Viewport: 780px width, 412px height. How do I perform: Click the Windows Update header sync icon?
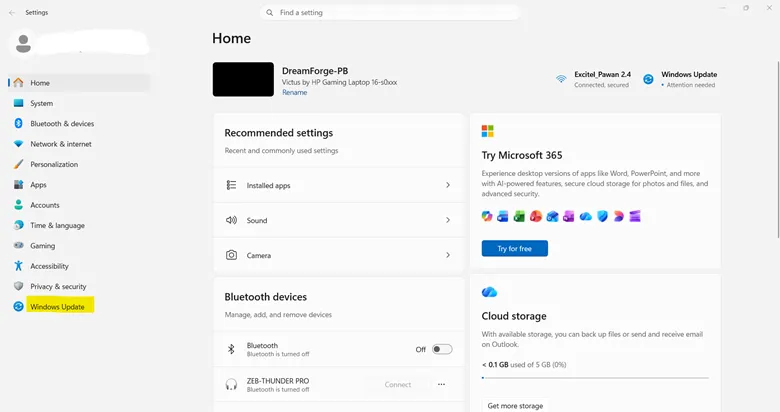click(x=648, y=79)
